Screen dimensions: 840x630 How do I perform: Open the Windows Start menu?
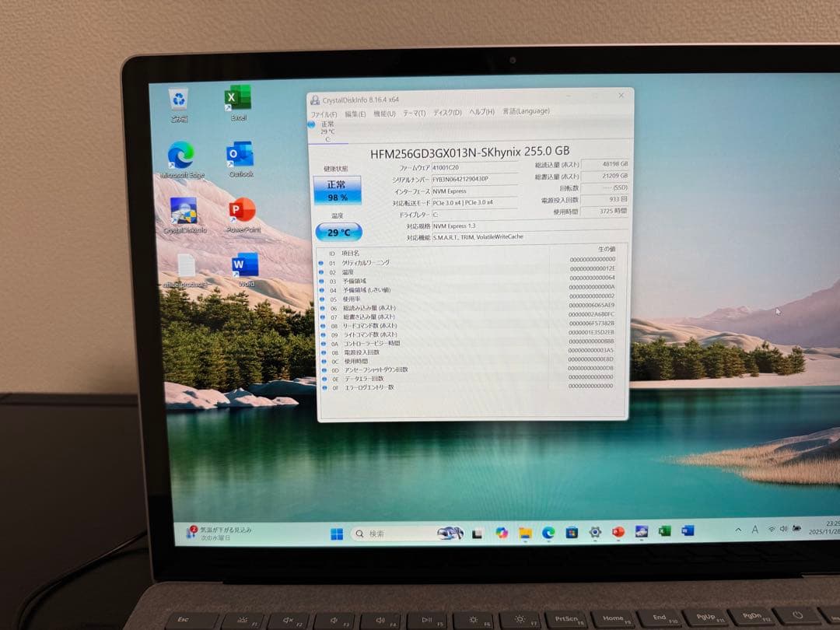point(337,534)
